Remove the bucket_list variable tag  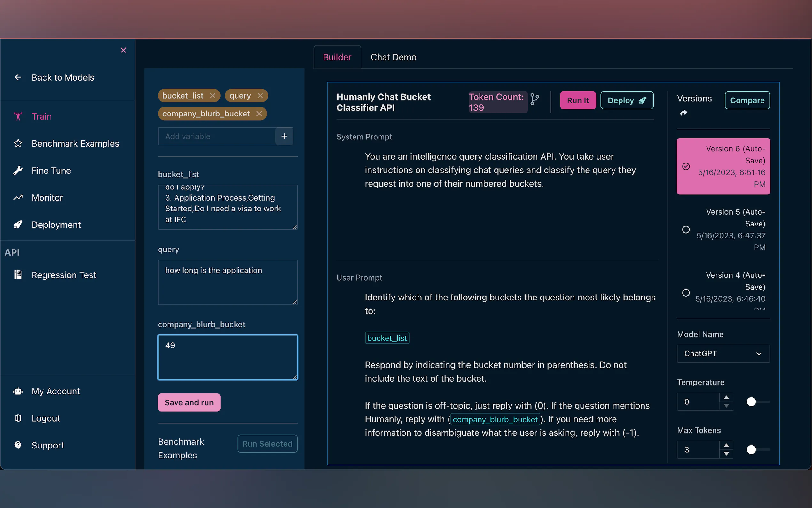coord(213,96)
